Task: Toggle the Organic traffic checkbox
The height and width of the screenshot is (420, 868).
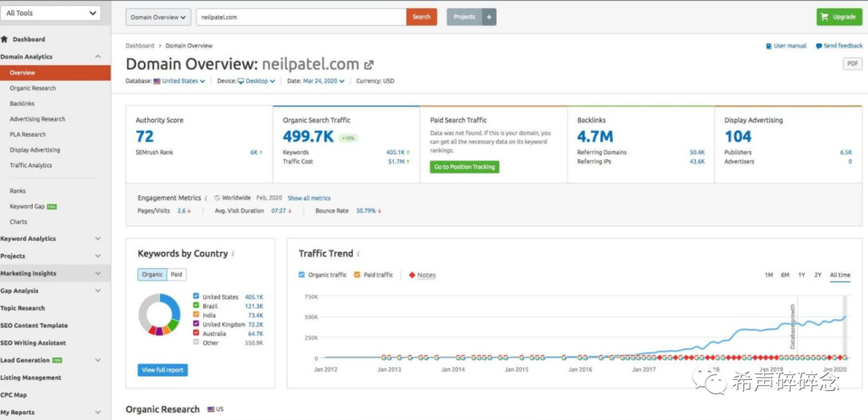Action: tap(301, 275)
